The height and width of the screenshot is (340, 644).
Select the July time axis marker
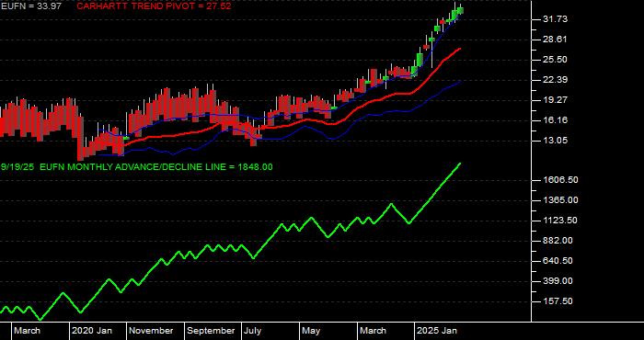click(x=253, y=331)
